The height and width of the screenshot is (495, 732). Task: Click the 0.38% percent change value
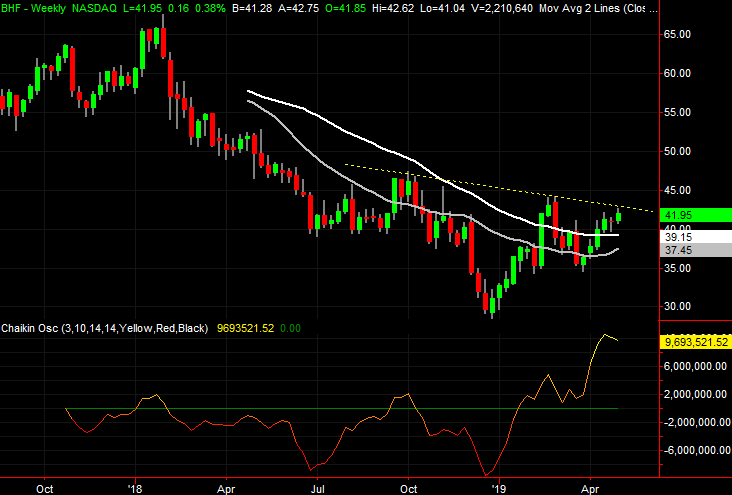click(x=209, y=8)
